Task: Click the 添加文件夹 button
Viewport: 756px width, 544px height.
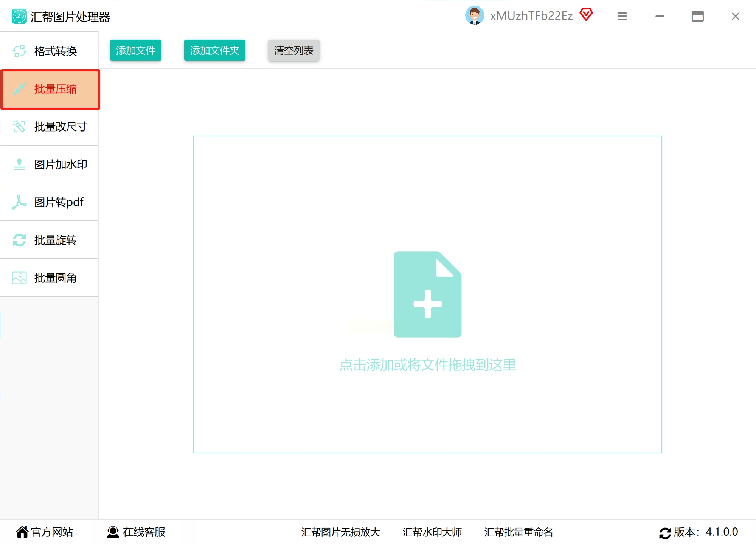Action: point(215,50)
